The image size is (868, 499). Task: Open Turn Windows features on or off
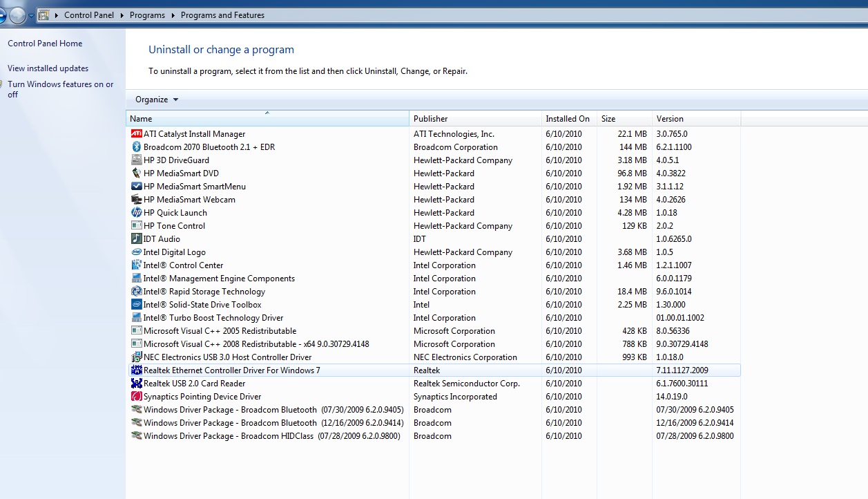[x=61, y=89]
